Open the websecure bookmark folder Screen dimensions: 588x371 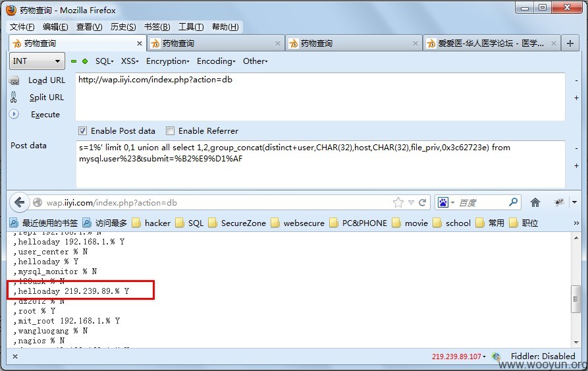[x=298, y=223]
